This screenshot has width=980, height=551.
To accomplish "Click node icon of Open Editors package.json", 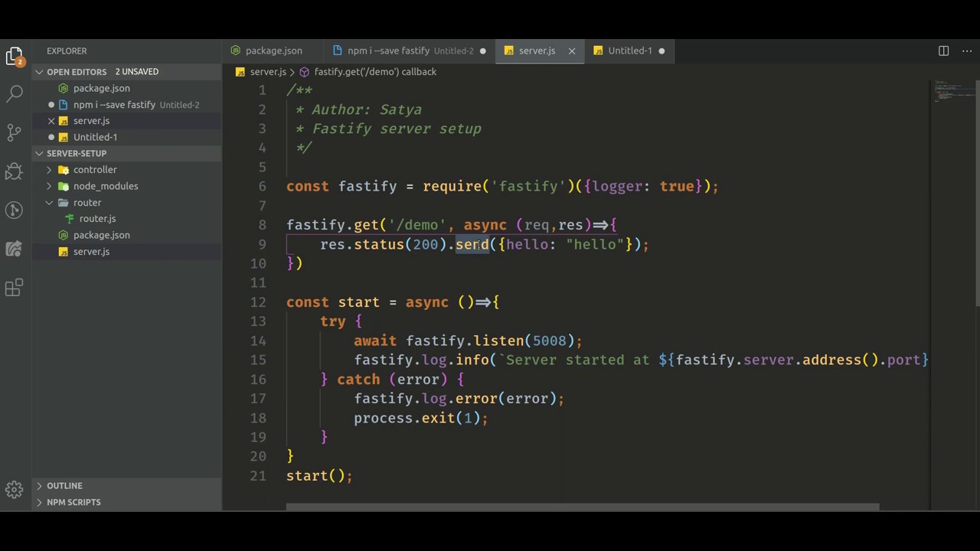I will [64, 88].
